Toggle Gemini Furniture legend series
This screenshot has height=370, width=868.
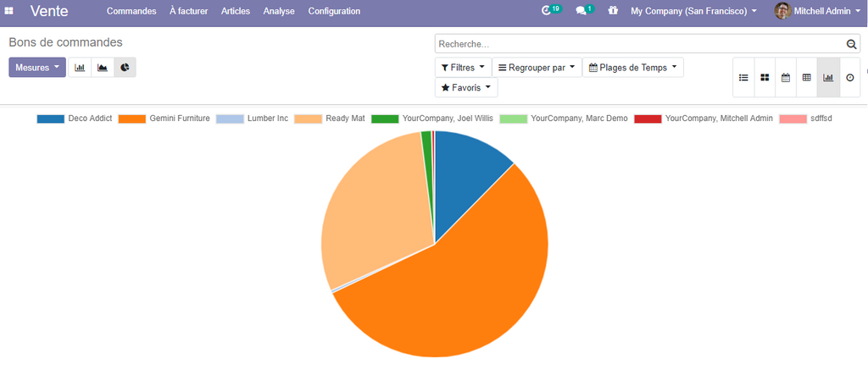click(164, 119)
